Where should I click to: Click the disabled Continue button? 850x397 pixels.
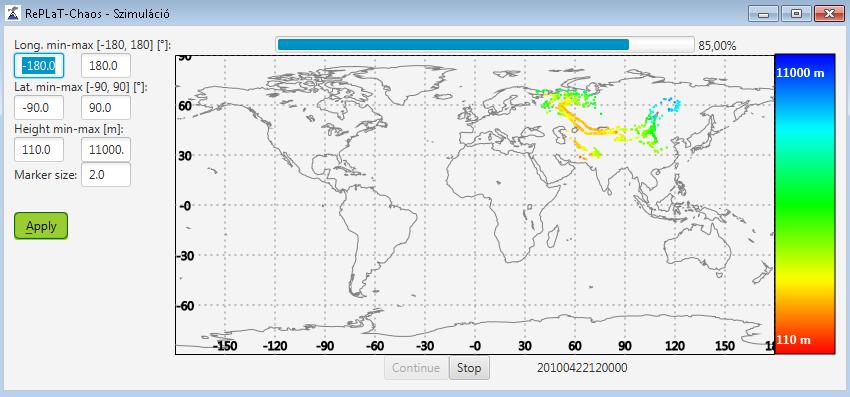pyautogui.click(x=416, y=368)
